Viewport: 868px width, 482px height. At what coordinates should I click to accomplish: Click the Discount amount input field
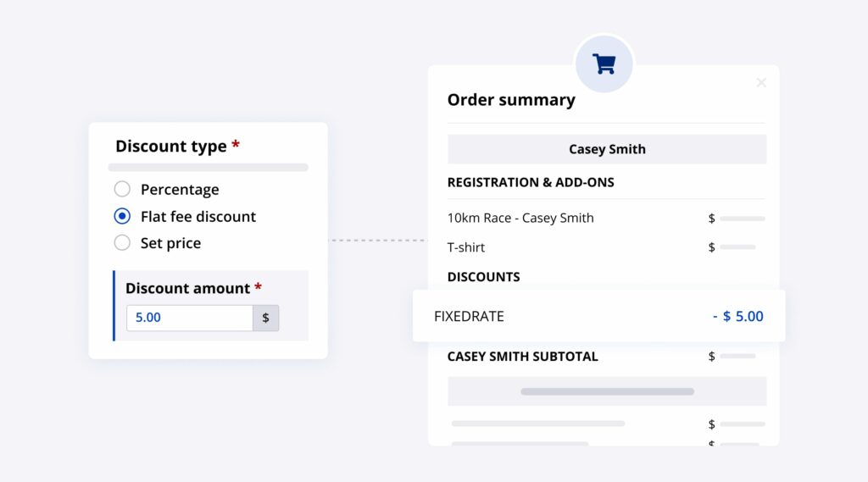coord(189,318)
